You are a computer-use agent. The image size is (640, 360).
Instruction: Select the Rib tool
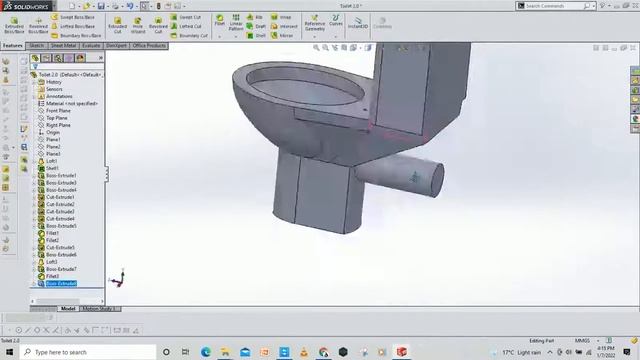point(255,17)
